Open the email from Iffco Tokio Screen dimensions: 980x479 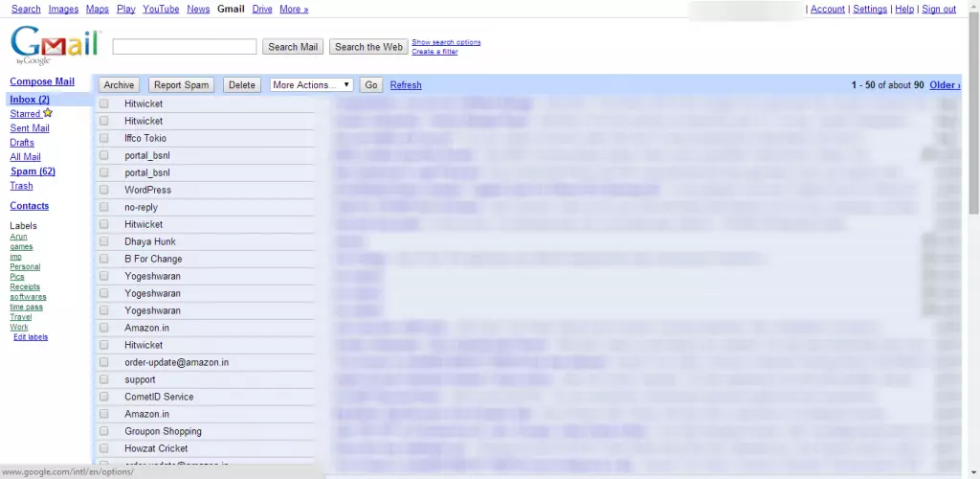(x=145, y=138)
